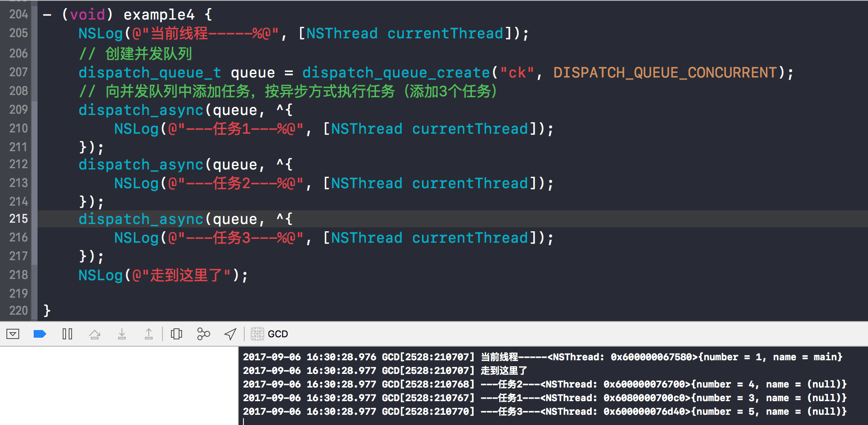
Task: Toggle breakpoints activation blue icon
Action: pos(40,334)
